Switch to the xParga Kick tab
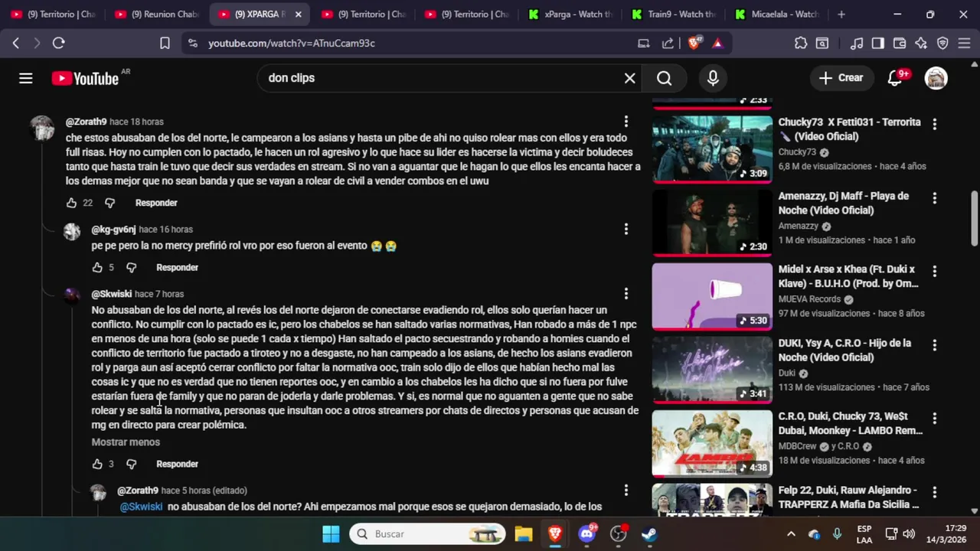 (570, 14)
